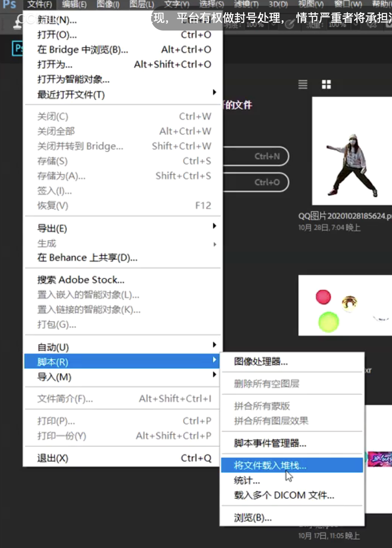
Task: Open the 图像(I) menu
Action: (108, 5)
